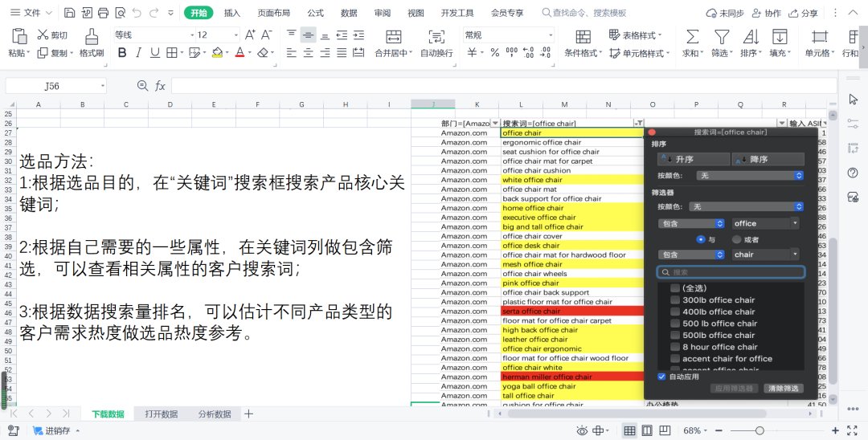Add a new sheet with plus button
Screen dimensions: 868x440
249,414
